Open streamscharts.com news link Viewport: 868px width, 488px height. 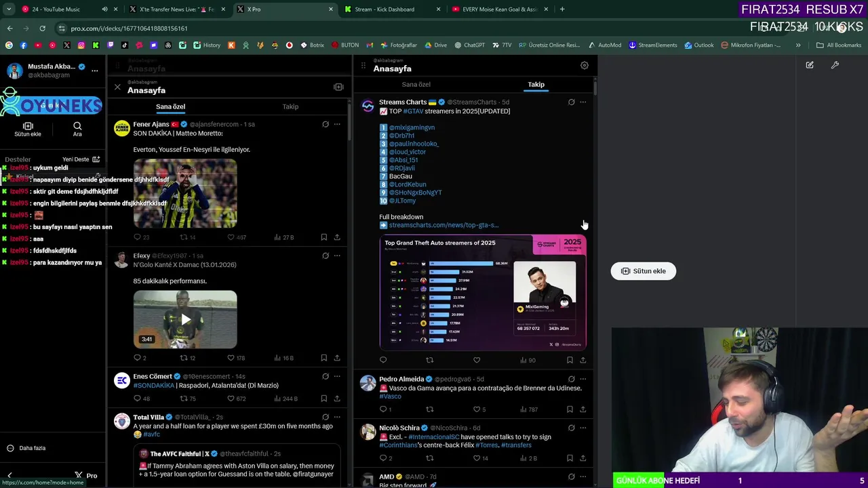click(x=443, y=225)
